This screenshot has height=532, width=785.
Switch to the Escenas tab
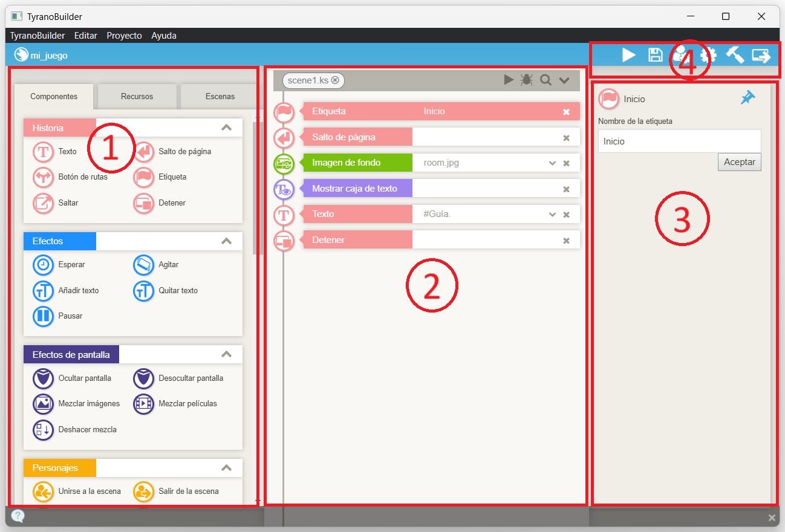coord(220,96)
